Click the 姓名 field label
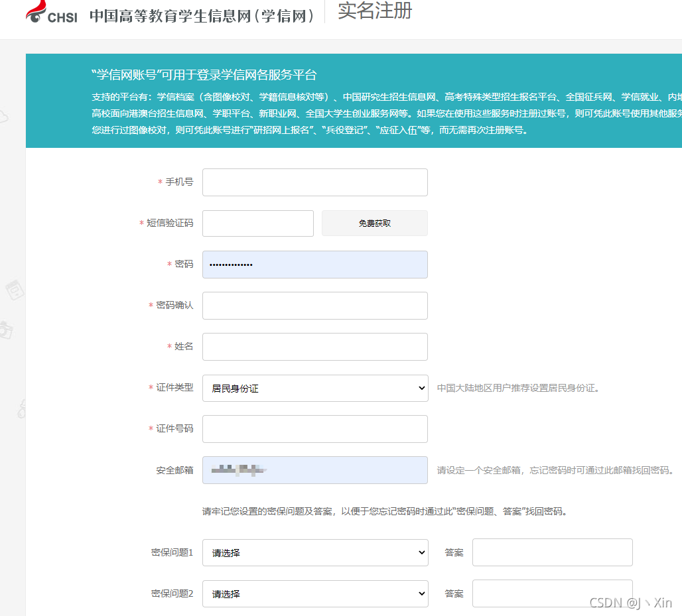The height and width of the screenshot is (616, 682). click(x=184, y=347)
